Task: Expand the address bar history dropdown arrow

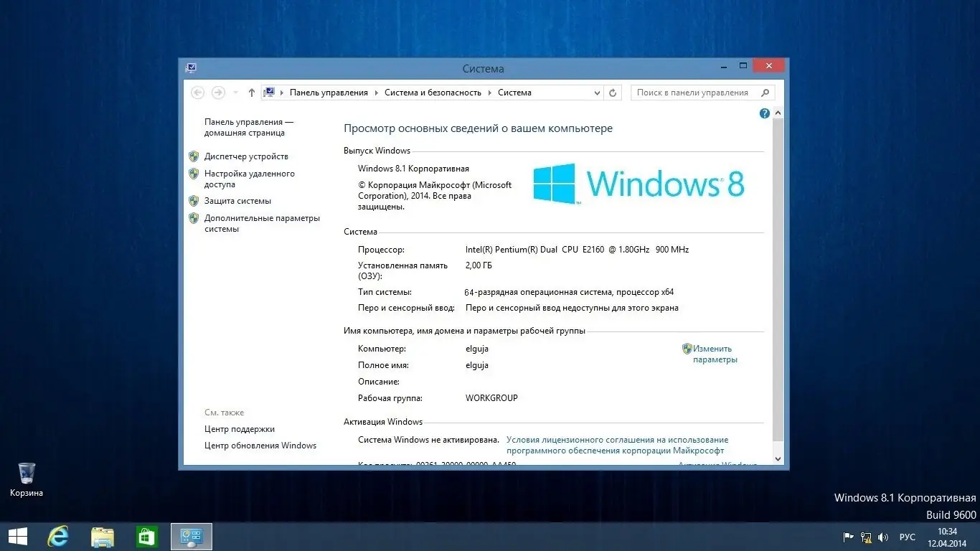Action: 598,93
